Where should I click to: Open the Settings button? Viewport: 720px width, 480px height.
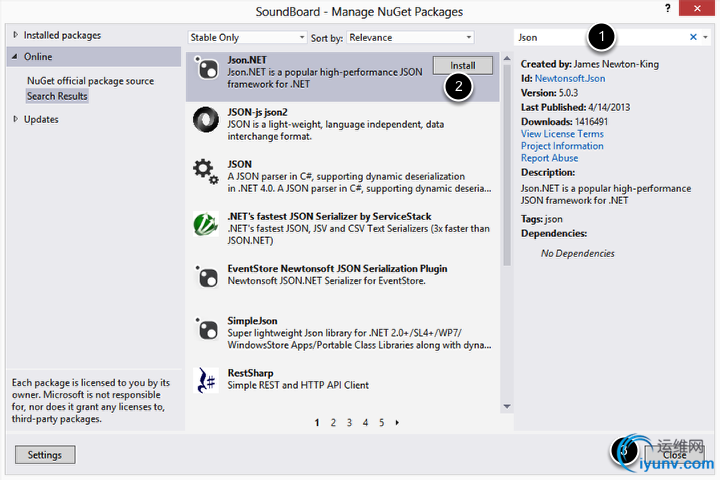point(45,455)
